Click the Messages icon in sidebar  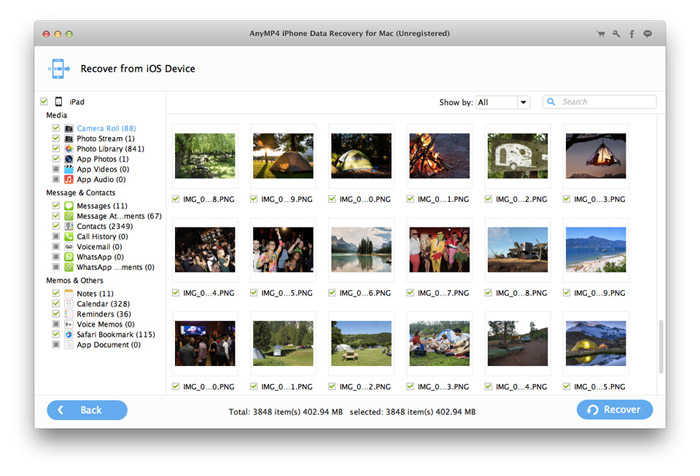(69, 205)
